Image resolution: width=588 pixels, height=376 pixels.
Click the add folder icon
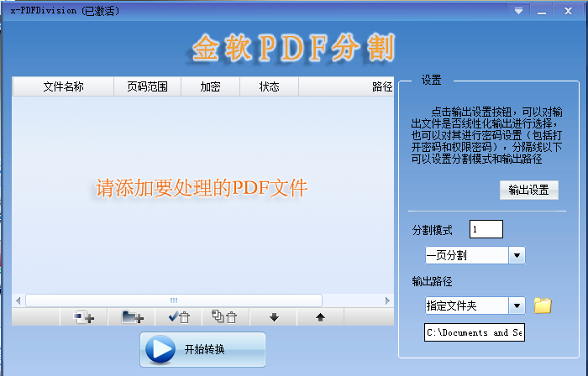pyautogui.click(x=132, y=317)
